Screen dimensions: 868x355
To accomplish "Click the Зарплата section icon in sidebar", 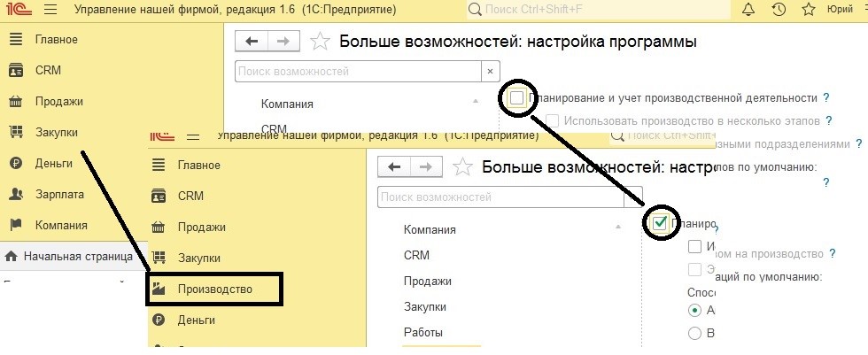I will click(15, 194).
